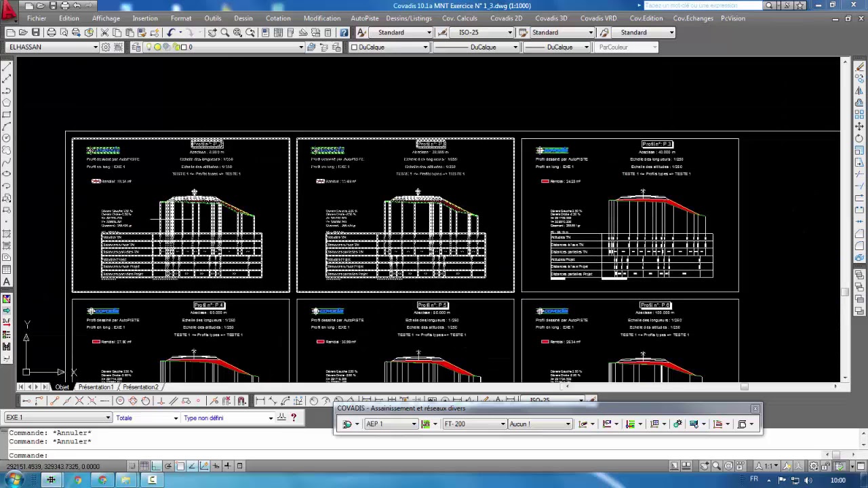868x488 pixels.
Task: Toggle Snap mode in the status bar
Action: 132,466
